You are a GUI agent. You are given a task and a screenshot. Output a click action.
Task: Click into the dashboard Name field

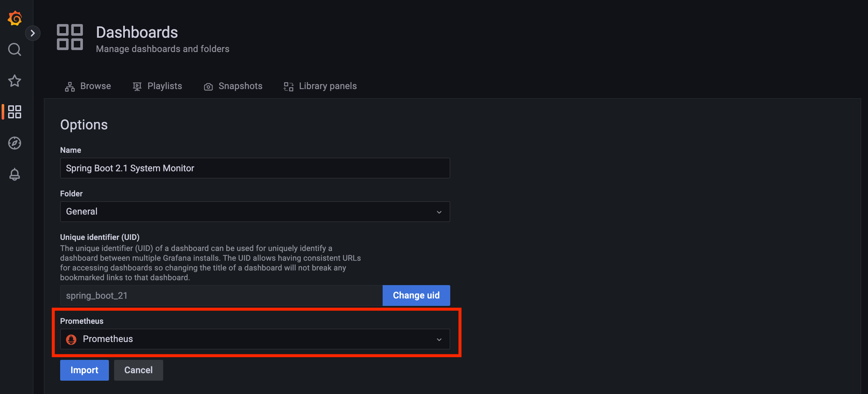255,168
